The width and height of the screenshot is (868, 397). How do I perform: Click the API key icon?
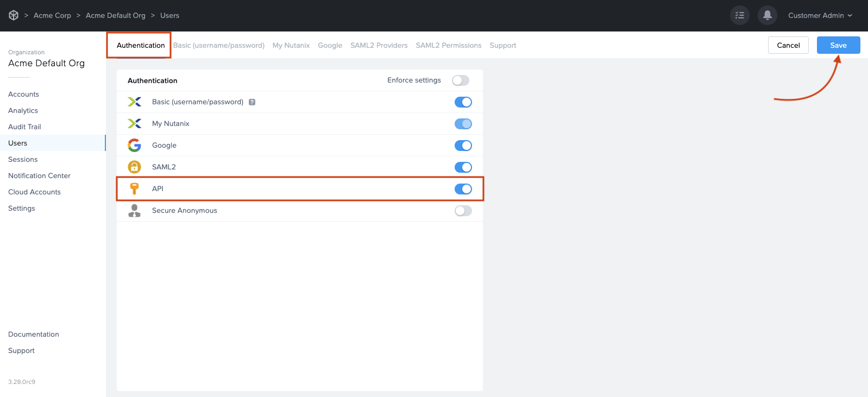coord(134,189)
